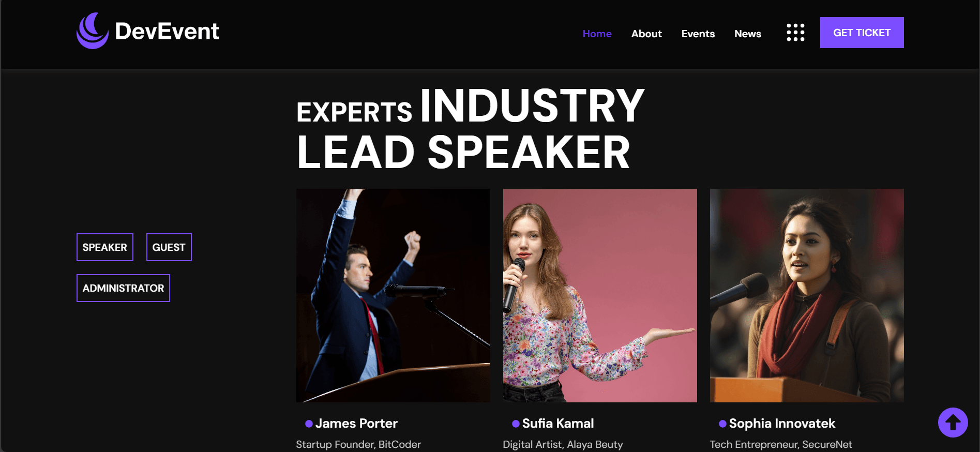The height and width of the screenshot is (452, 980).
Task: Navigate to the Events page
Action: (698, 34)
